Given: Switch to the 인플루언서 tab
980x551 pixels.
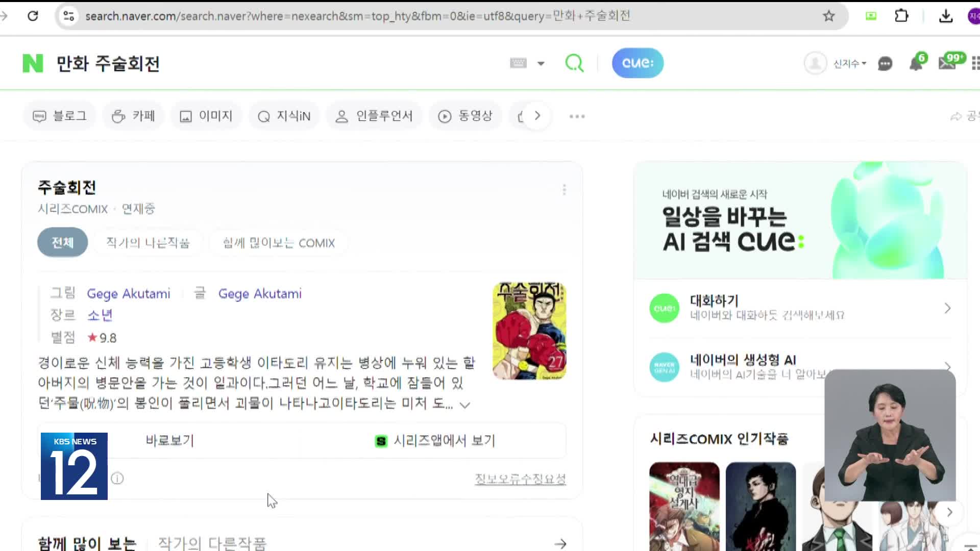Looking at the screenshot, I should point(374,116).
